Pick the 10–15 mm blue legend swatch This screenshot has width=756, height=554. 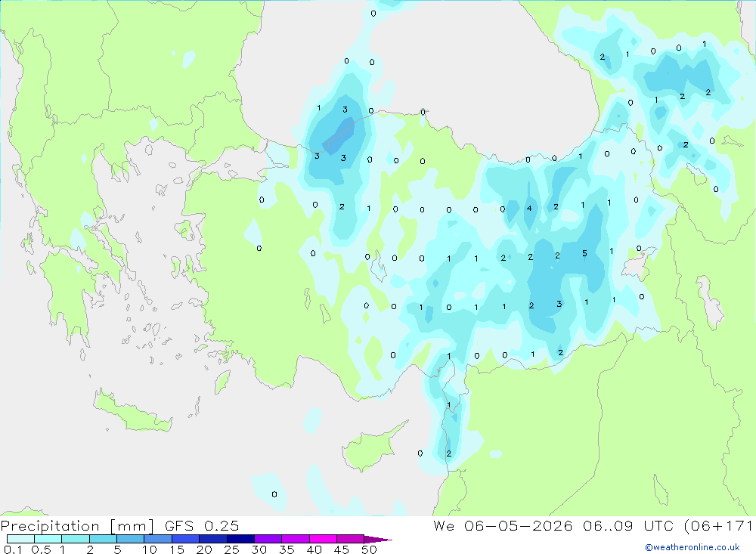pos(158,539)
